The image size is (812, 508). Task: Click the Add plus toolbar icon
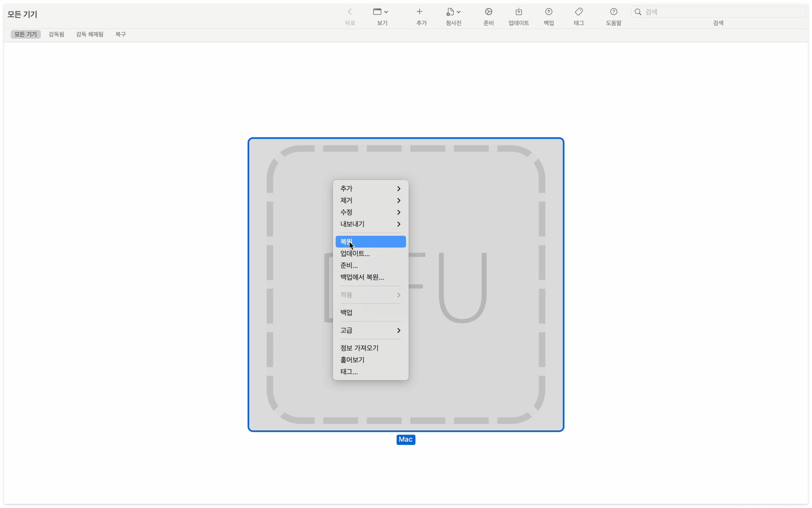click(419, 12)
